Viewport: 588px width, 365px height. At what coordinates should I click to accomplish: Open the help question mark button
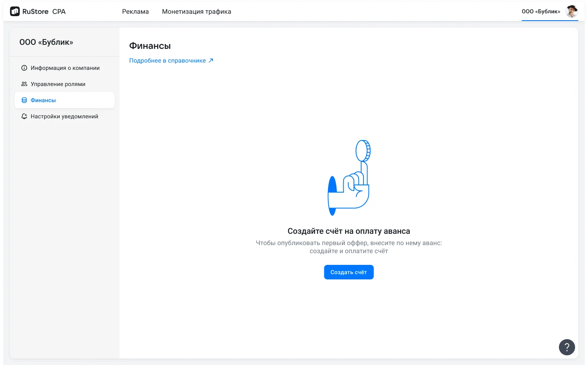(567, 347)
